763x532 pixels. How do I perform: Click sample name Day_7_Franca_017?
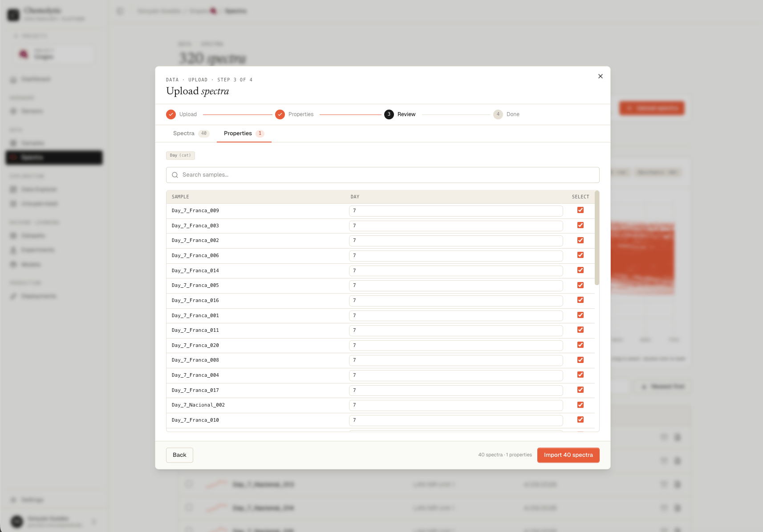click(x=195, y=390)
